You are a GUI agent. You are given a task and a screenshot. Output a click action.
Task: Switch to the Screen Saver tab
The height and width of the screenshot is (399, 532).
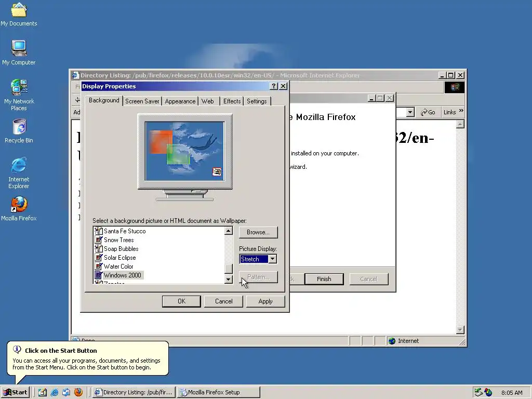[x=142, y=101]
